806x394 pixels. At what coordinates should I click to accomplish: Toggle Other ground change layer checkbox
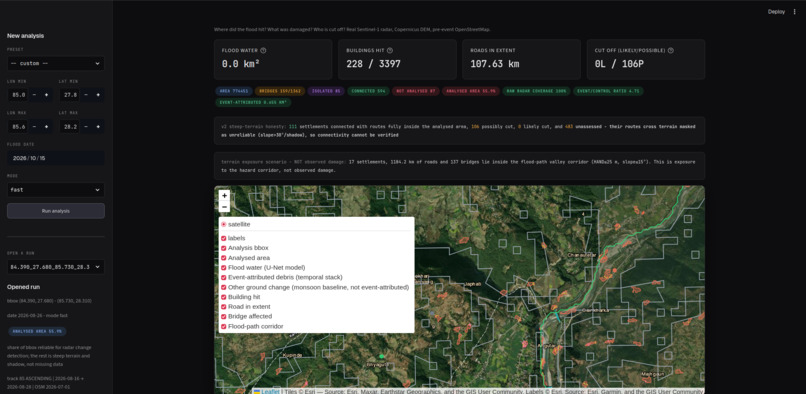point(224,287)
